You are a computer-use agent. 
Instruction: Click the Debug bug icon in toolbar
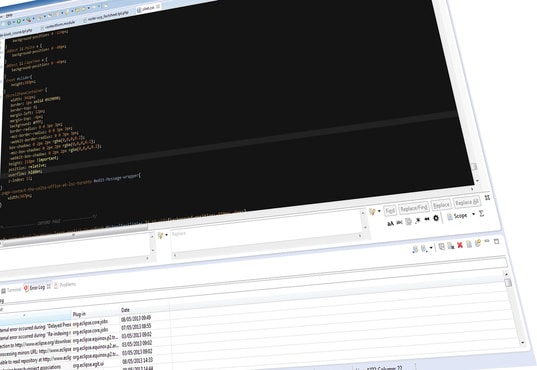click(x=9, y=23)
